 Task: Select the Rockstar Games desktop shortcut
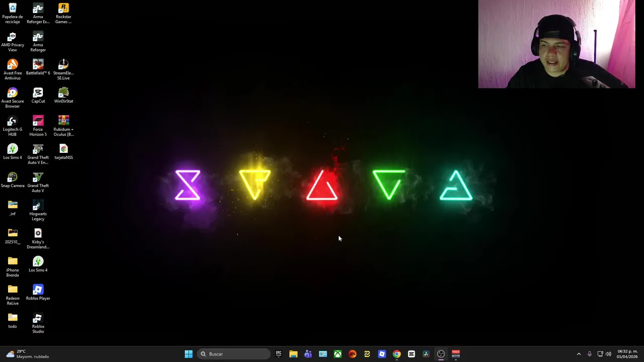pos(63,13)
